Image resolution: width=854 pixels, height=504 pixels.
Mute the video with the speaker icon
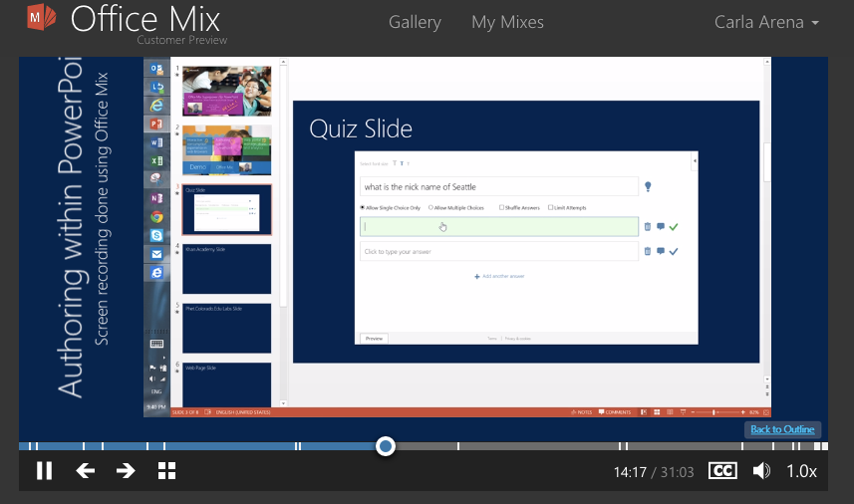[x=761, y=471]
